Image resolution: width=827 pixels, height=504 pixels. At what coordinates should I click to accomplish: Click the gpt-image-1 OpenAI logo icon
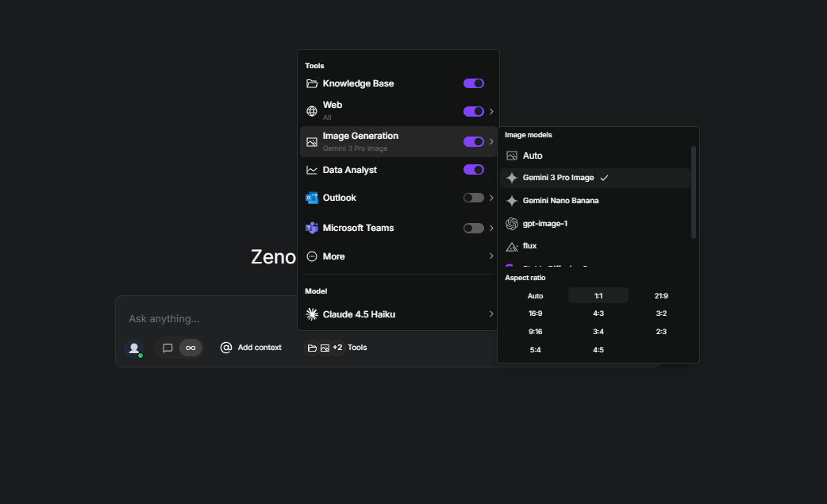click(x=512, y=224)
